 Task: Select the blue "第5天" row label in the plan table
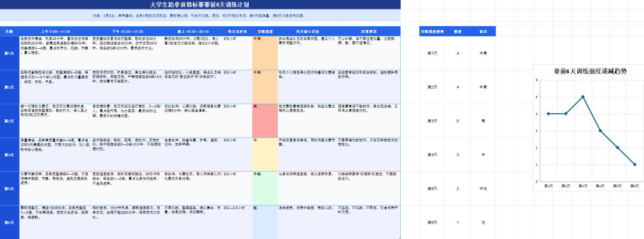point(10,188)
